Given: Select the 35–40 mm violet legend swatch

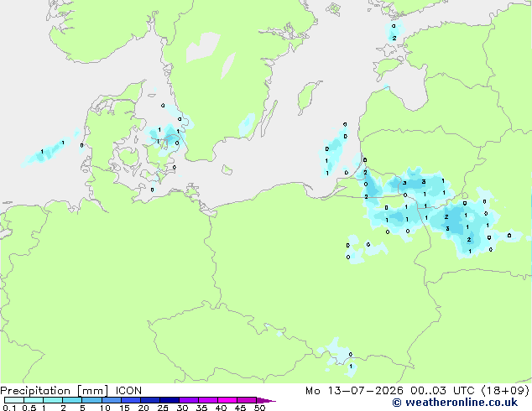Looking at the screenshot, I should coord(207,400).
